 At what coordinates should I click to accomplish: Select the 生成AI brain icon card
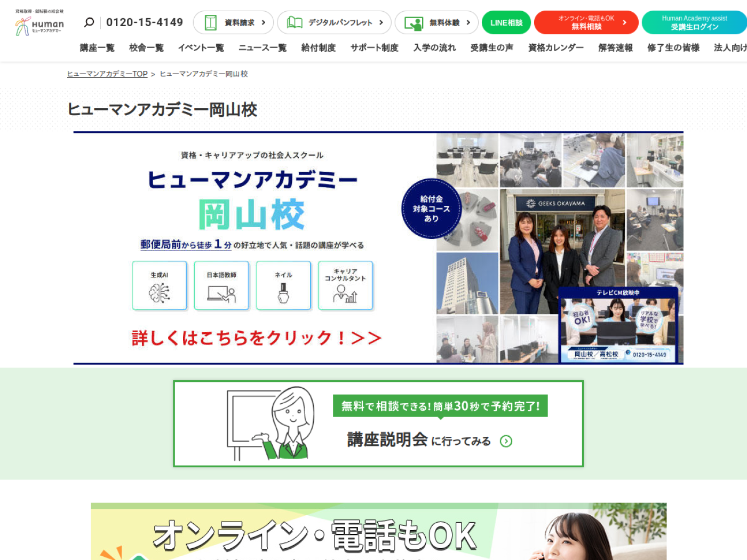(x=160, y=285)
